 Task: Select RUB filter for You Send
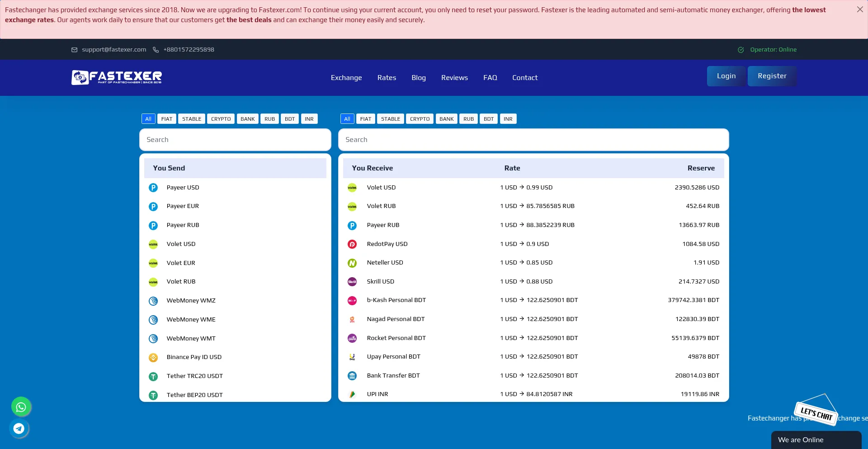[270, 119]
